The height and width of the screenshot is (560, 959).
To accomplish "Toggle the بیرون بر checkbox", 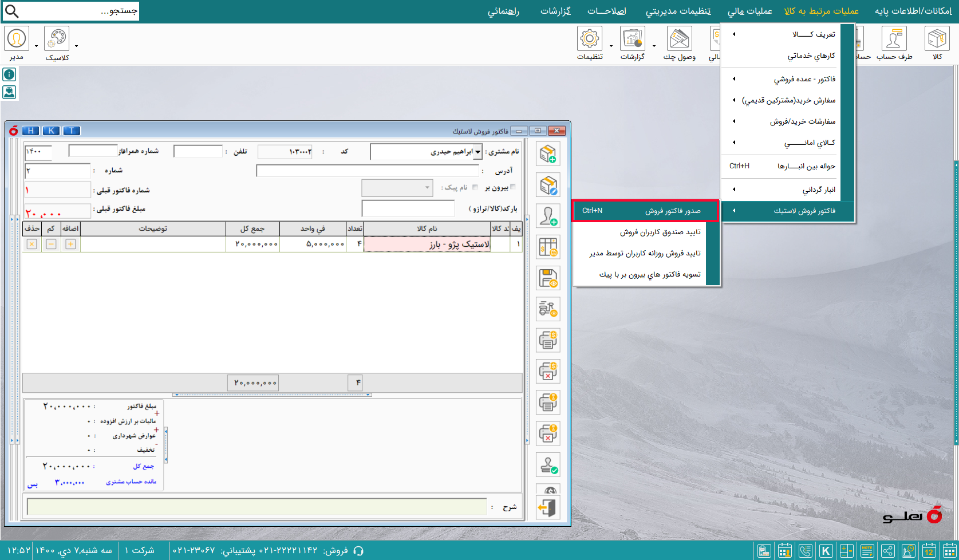I will tap(512, 187).
